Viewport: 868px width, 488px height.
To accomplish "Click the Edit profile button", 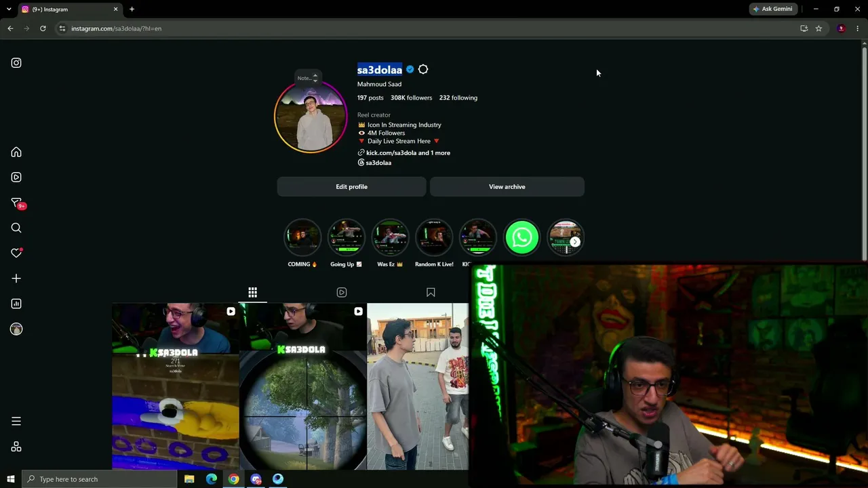I will click(351, 187).
